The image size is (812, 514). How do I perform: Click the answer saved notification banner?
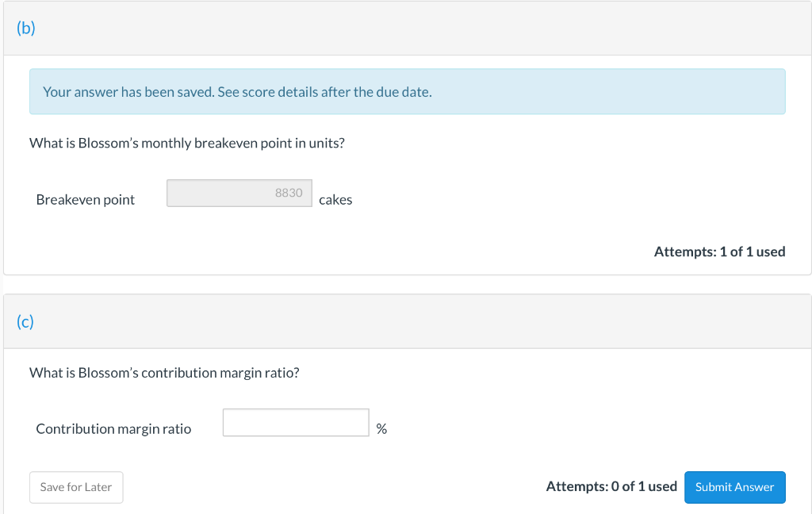pos(407,91)
